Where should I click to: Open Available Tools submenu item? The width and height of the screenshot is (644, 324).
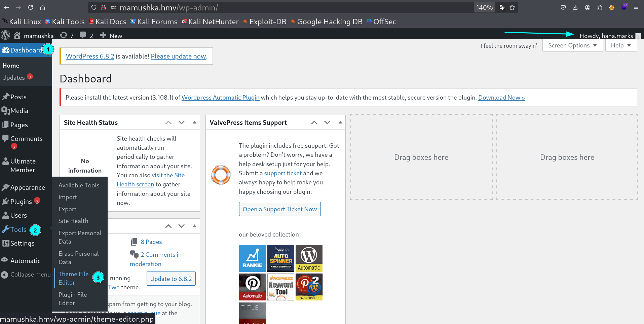[79, 185]
